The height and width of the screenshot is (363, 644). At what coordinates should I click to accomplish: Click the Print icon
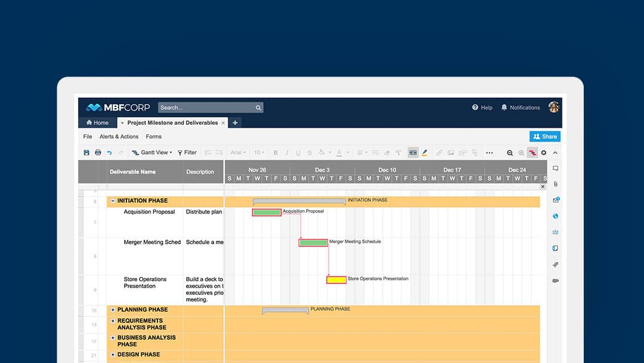(98, 153)
